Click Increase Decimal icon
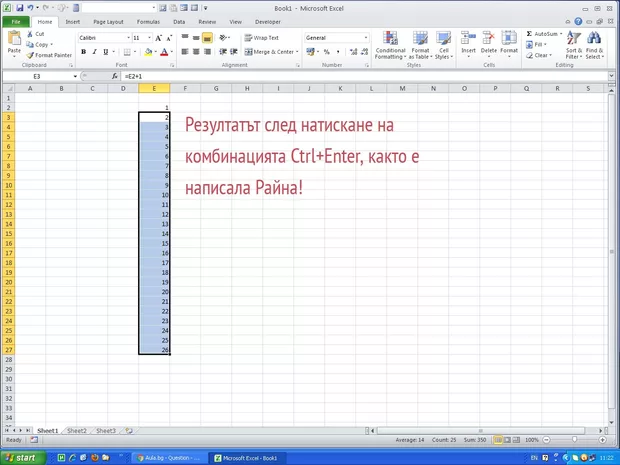 (353, 52)
